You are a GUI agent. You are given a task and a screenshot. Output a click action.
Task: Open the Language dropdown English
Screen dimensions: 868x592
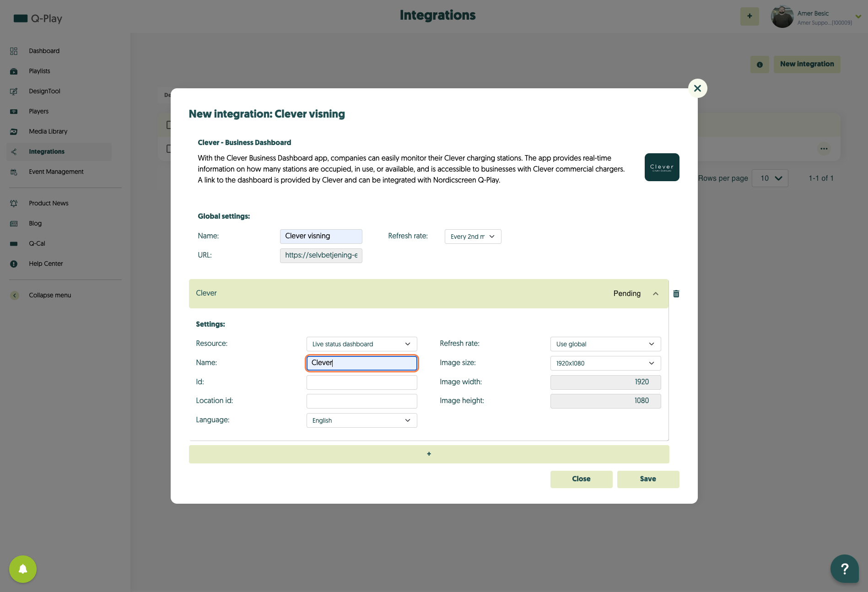(361, 420)
